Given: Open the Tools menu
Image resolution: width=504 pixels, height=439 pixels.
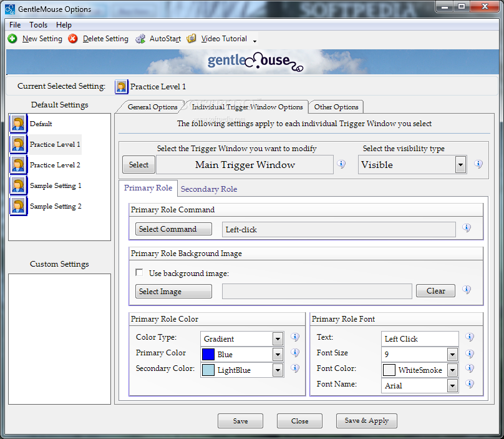Looking at the screenshot, I should [38, 25].
